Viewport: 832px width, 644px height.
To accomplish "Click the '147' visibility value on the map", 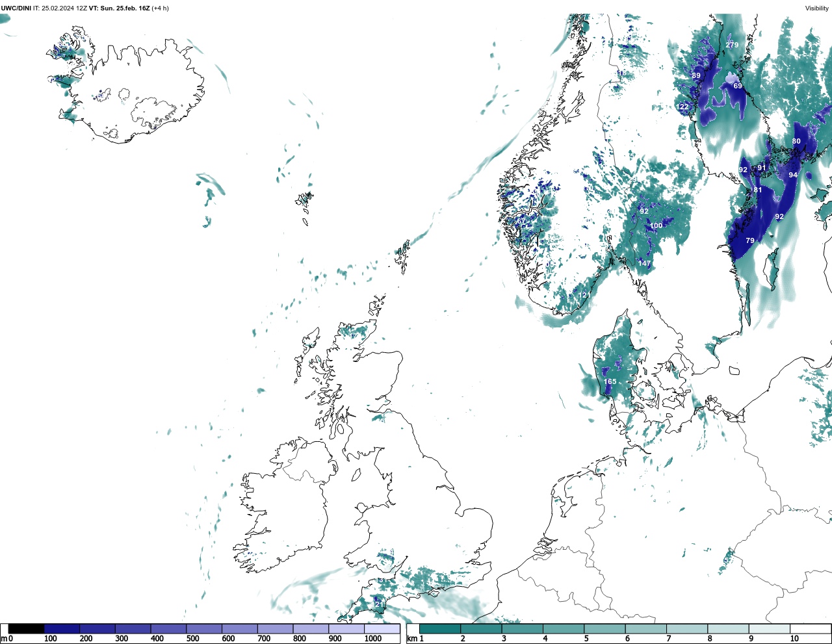I will click(644, 263).
